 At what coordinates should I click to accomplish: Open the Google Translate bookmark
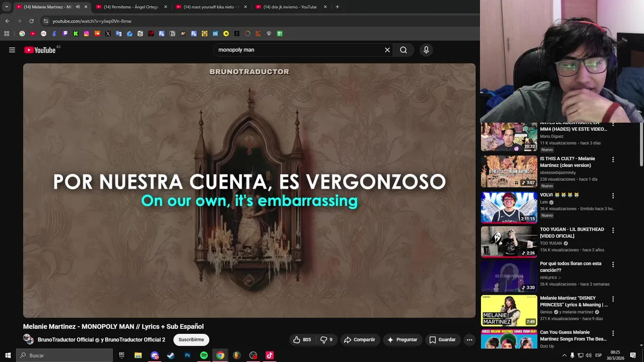tap(119, 34)
